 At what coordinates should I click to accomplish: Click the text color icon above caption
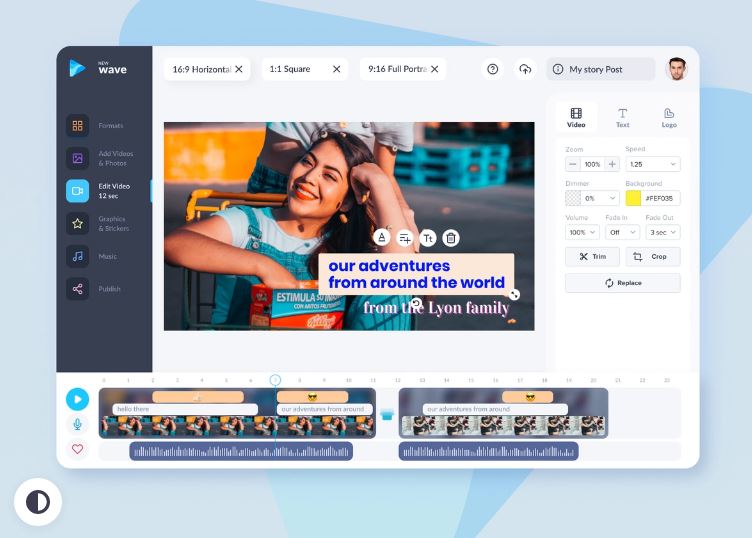[x=382, y=237]
